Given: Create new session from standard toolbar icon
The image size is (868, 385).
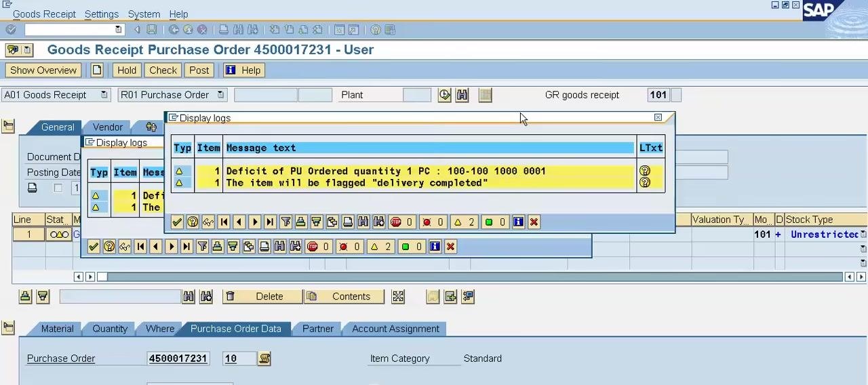Looking at the screenshot, I should pyautogui.click(x=340, y=30).
